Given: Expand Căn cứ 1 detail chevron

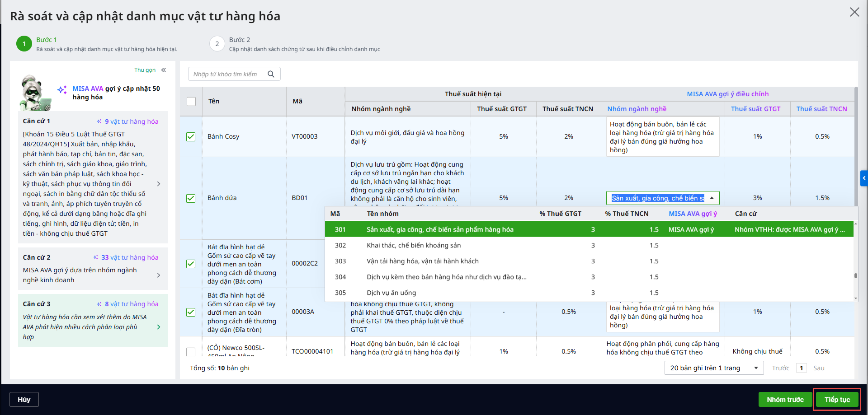Looking at the screenshot, I should click(159, 184).
